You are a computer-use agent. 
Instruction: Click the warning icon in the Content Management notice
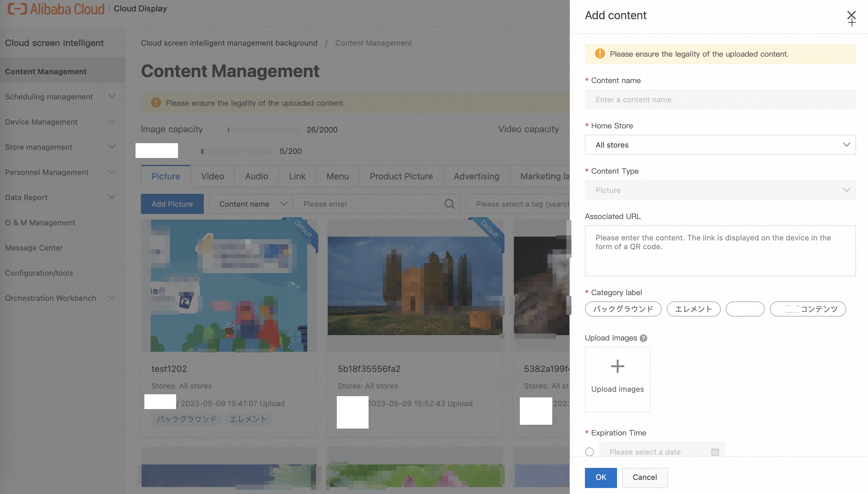156,103
